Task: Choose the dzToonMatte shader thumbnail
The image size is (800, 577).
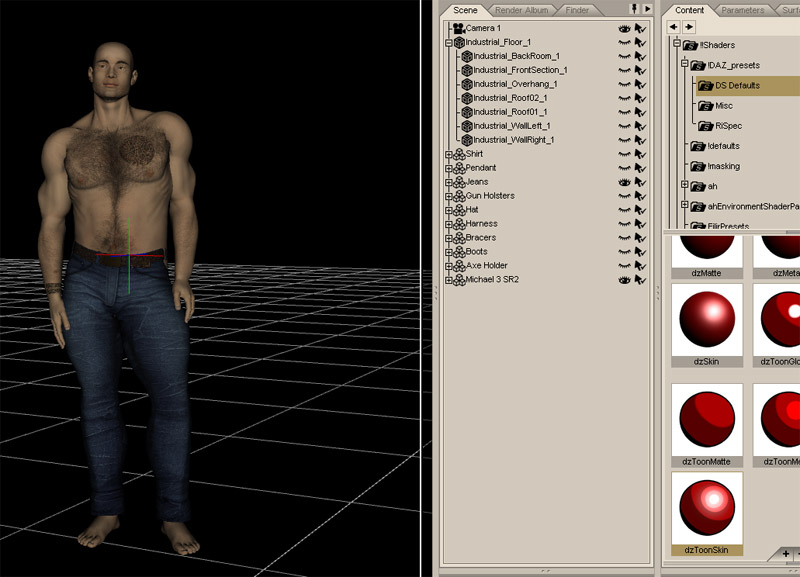Action: click(707, 425)
